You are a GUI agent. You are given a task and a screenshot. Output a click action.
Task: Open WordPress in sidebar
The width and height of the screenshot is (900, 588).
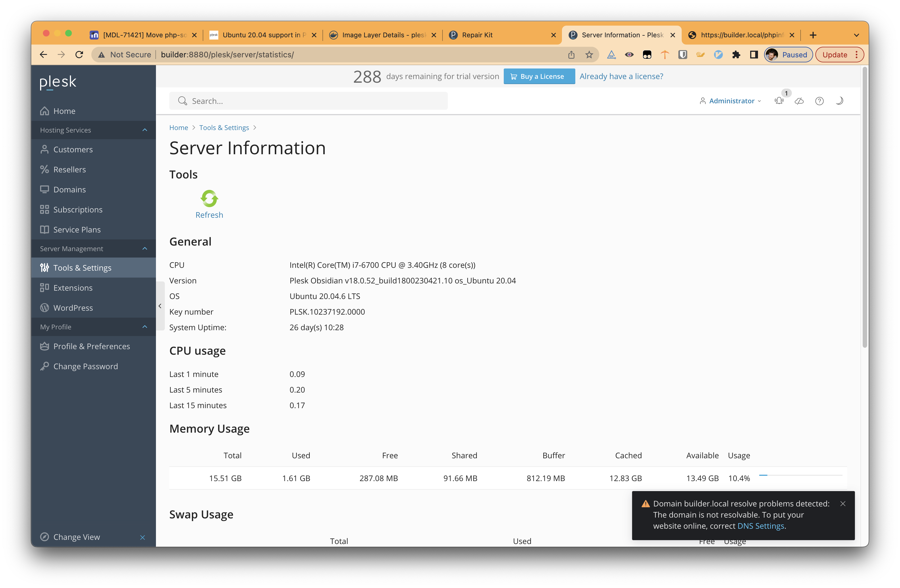click(93, 308)
